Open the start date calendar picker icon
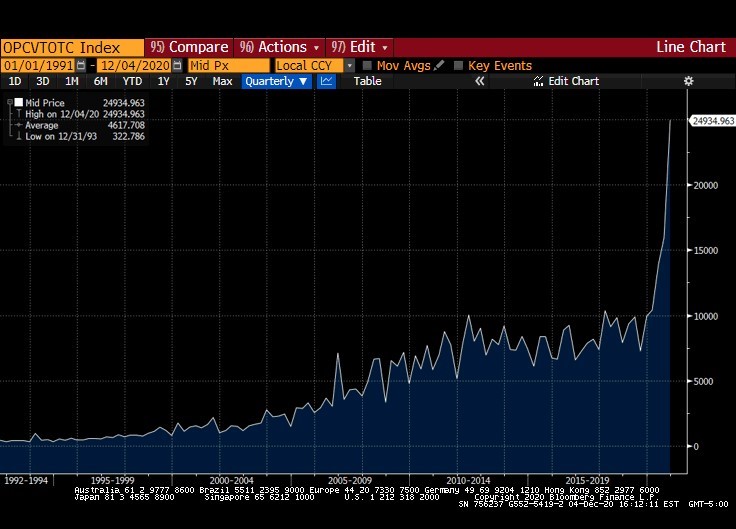This screenshot has width=736, height=529. tap(81, 65)
